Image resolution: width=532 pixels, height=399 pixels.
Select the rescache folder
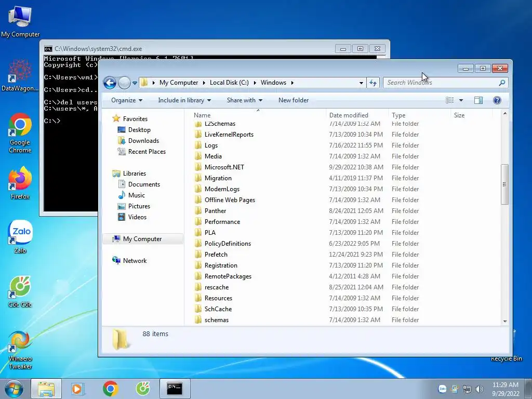pyautogui.click(x=217, y=287)
